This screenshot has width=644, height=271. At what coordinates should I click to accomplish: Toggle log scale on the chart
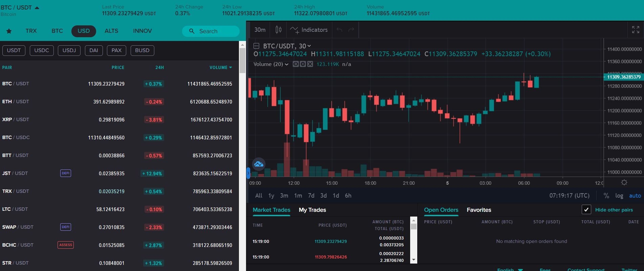619,196
